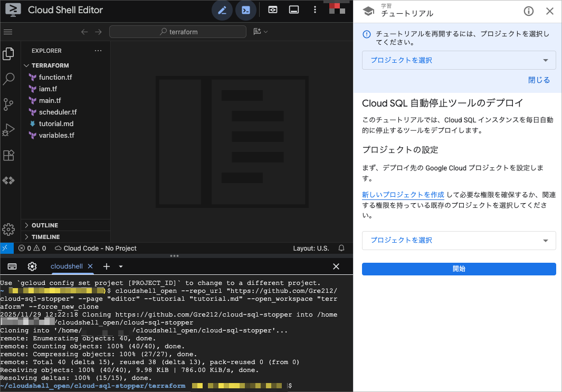Screen dimensions: 562x392
Task: Open the Run and Debug icon
Action: click(8, 130)
